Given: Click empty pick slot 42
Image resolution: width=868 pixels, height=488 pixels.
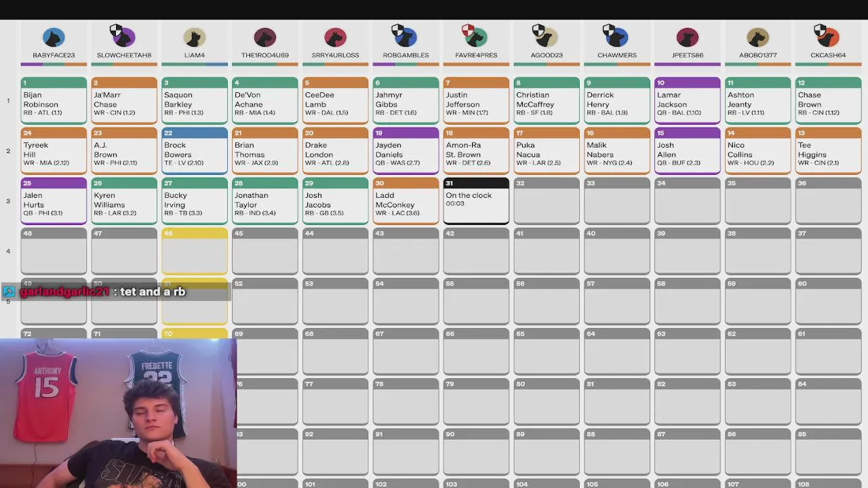Looking at the screenshot, I should click(476, 251).
